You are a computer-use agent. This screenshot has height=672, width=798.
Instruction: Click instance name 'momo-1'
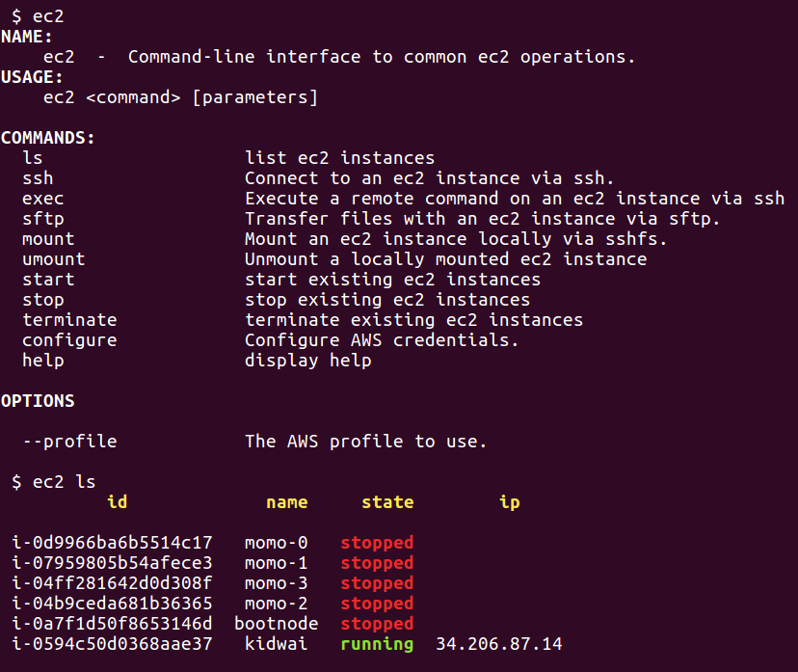pyautogui.click(x=276, y=563)
